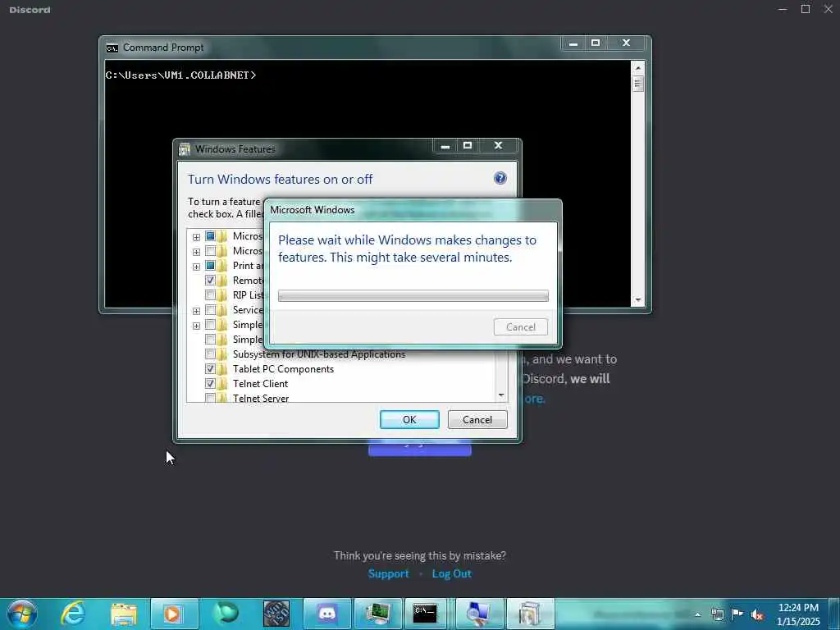Toggle the Remote feature checkbox
840x630 pixels.
(x=210, y=281)
